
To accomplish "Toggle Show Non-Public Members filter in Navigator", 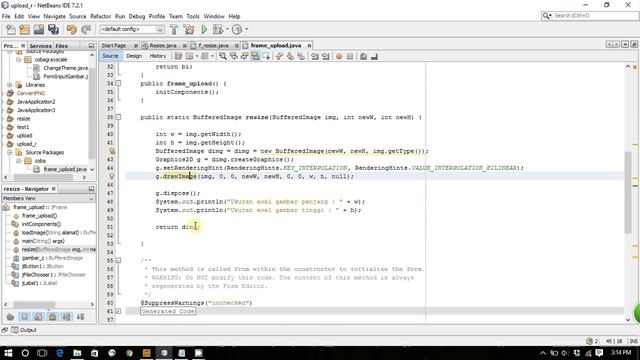I will 53,317.
